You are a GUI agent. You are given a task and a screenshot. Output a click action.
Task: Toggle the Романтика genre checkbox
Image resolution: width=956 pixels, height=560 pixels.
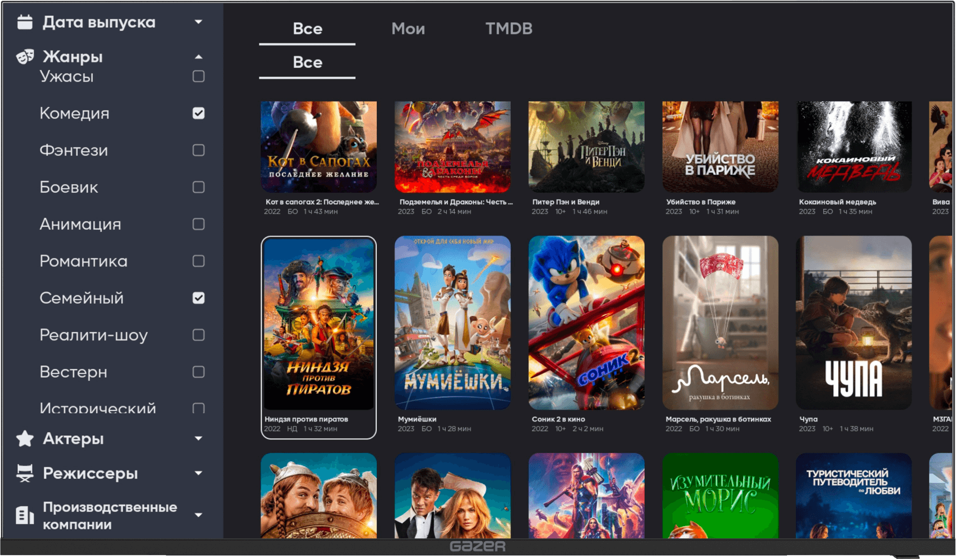(198, 261)
